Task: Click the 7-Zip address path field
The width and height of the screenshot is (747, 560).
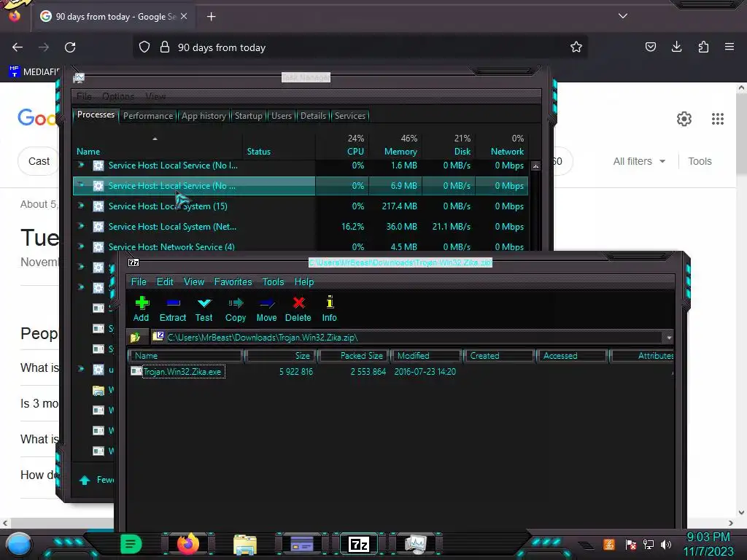Action: pos(407,337)
